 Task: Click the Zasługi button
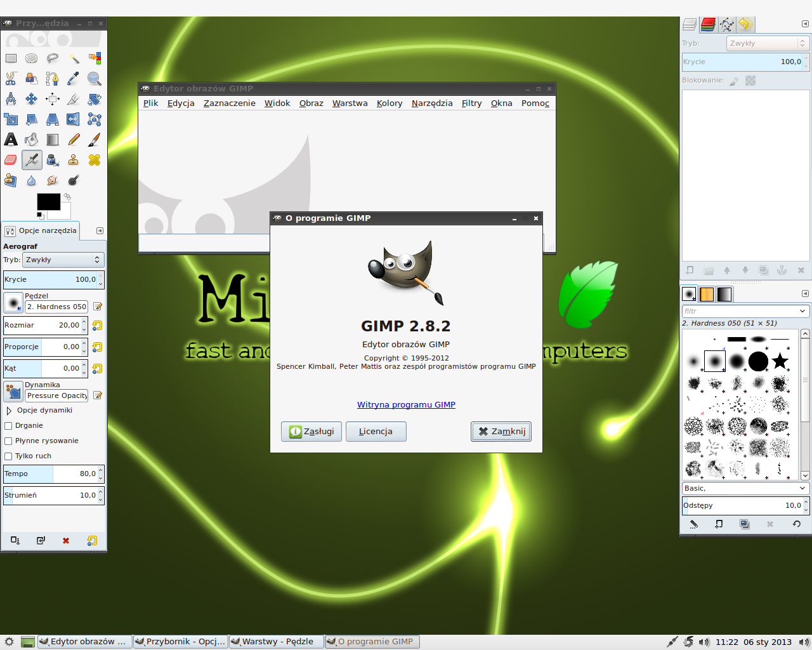coord(311,432)
